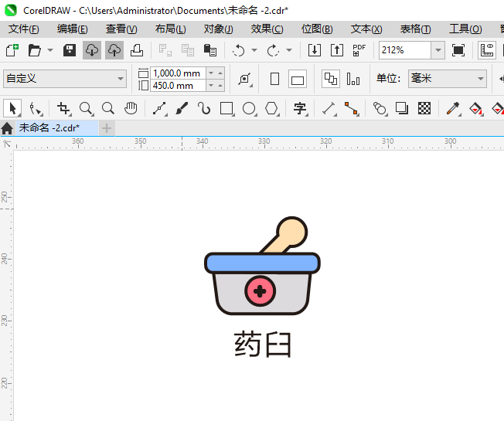Image resolution: width=504 pixels, height=421 pixels.
Task: Select the Dimension line tool
Action: coord(329,108)
